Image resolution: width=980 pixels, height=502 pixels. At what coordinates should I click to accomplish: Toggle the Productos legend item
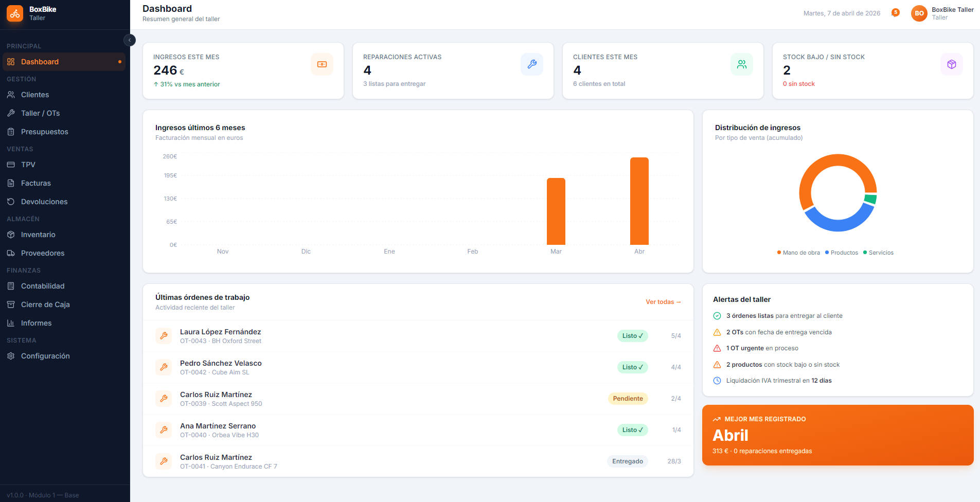click(842, 253)
